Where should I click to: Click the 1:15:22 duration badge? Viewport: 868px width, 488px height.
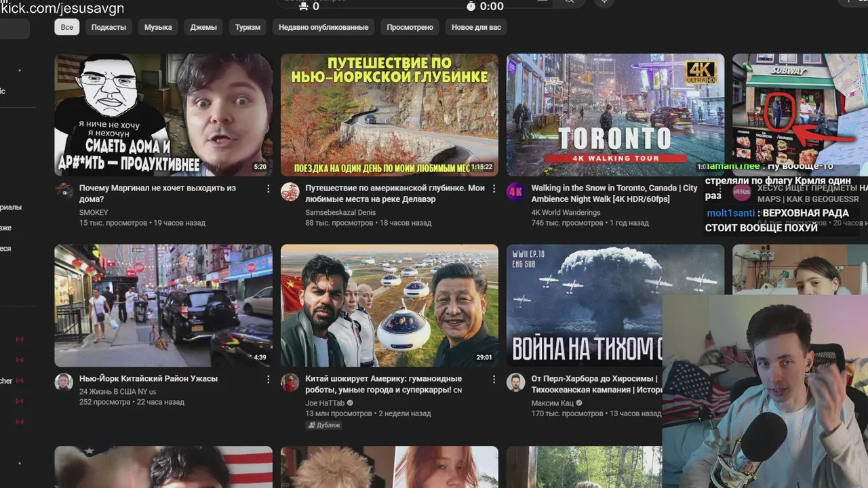(481, 167)
